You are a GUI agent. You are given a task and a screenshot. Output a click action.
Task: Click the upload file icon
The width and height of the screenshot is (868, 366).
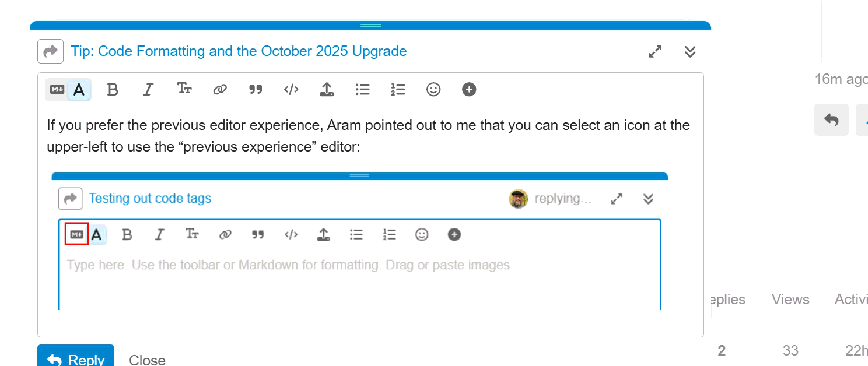(327, 90)
